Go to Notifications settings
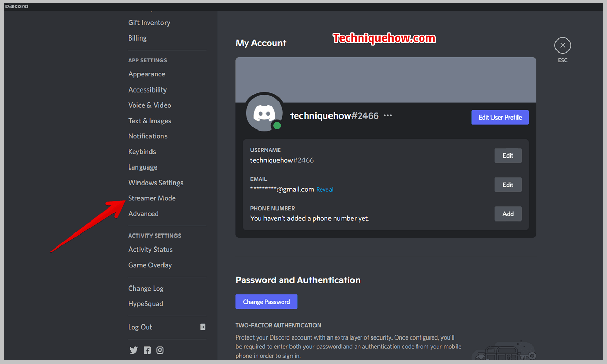This screenshot has width=607, height=364. tap(147, 136)
